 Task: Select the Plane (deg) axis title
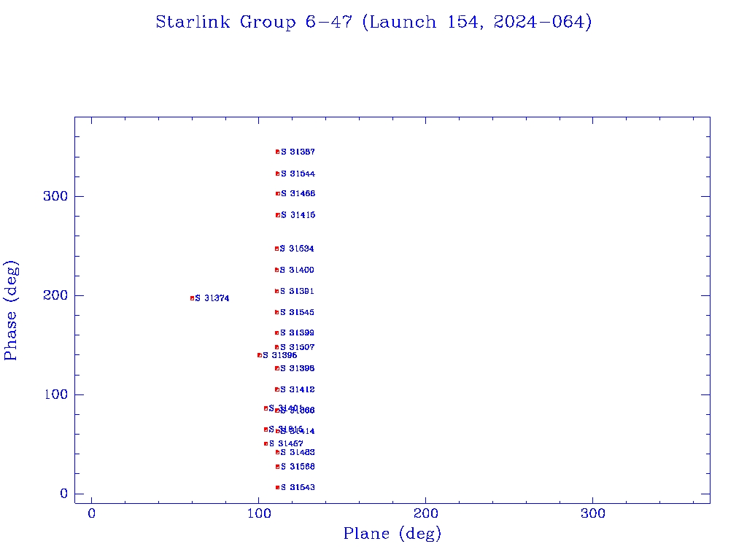tap(392, 534)
